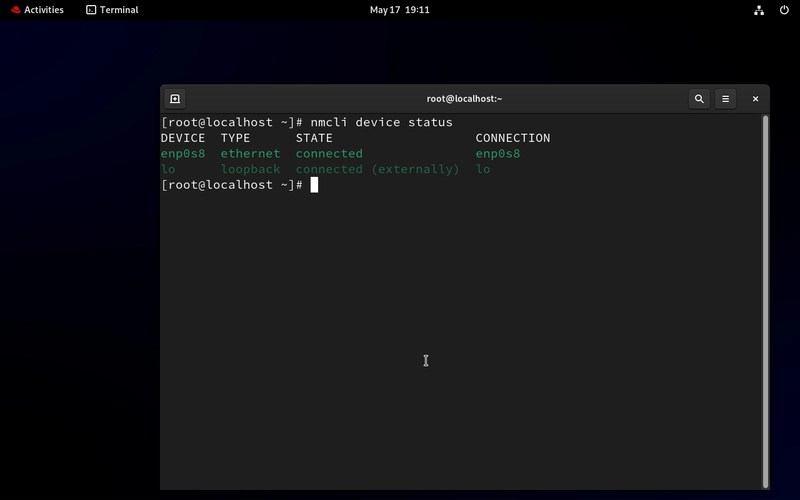800x500 pixels.
Task: Open the terminal search tool
Action: pyautogui.click(x=699, y=99)
